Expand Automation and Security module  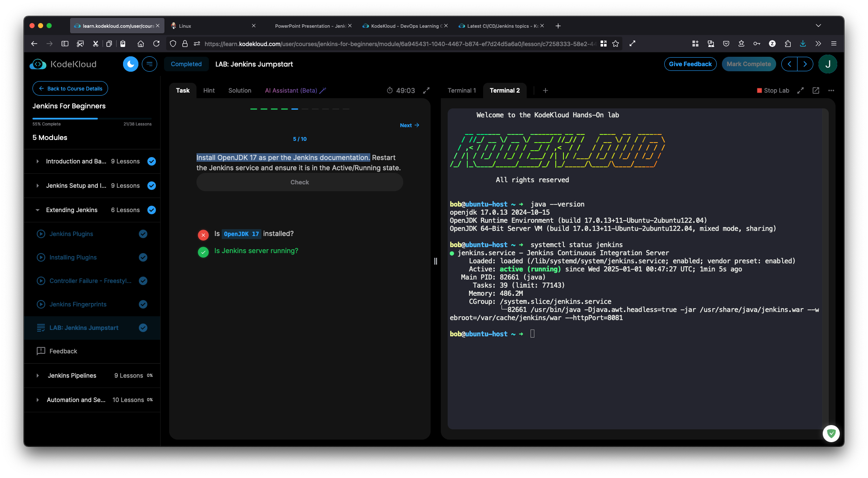coord(38,400)
